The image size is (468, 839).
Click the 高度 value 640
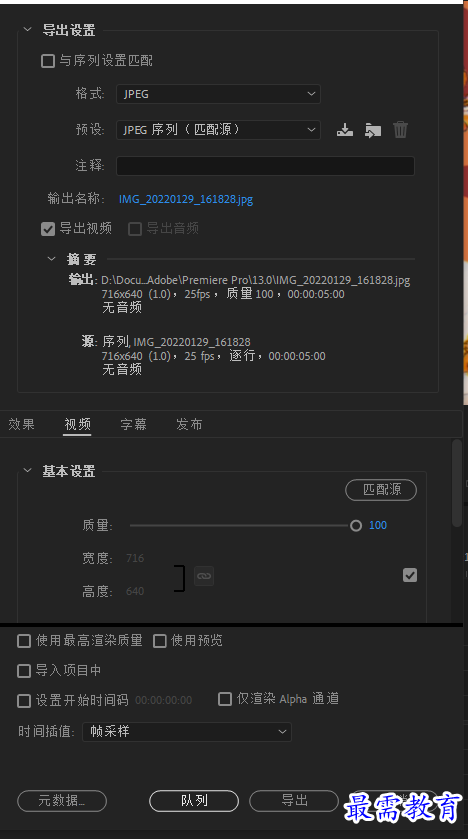[135, 592]
